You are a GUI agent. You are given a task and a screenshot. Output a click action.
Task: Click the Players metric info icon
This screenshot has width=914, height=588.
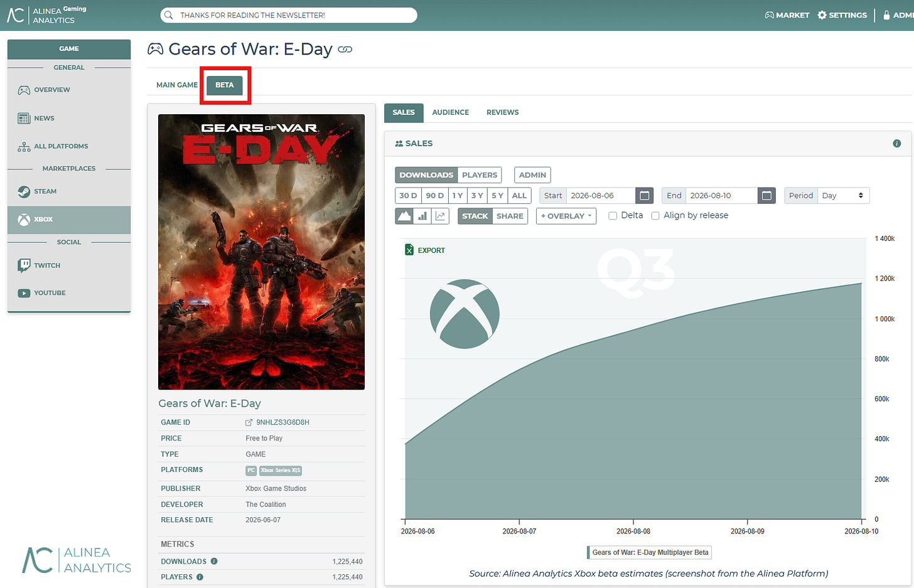200,577
